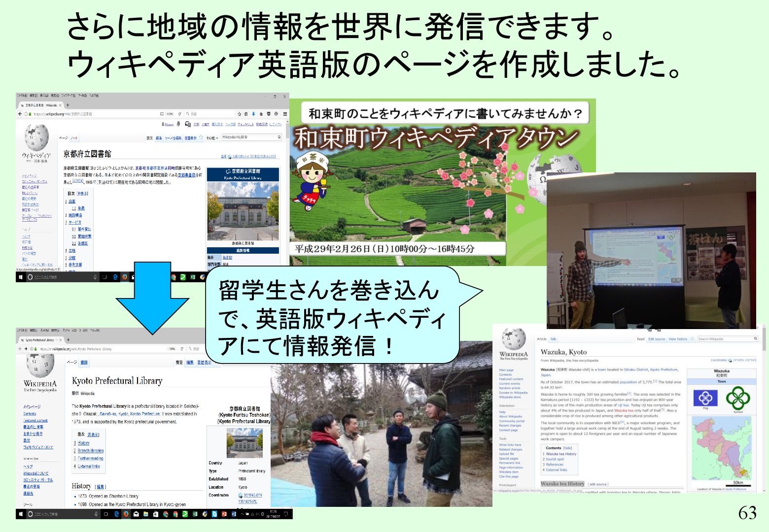Viewport: 769px width, 532px height.
Task: Click Wikipedia globe logo on Kyoto Prefectural Library page
Action: 40,365
